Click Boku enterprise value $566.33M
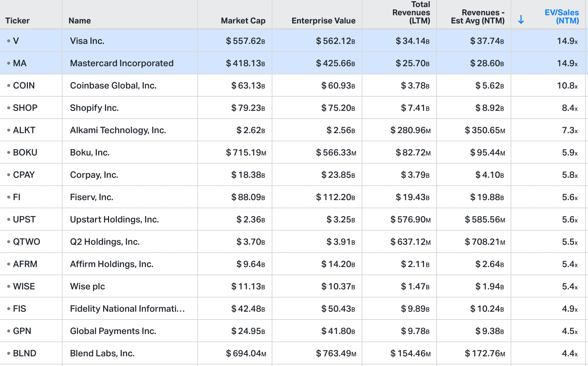The height and width of the screenshot is (366, 588). pyautogui.click(x=336, y=152)
